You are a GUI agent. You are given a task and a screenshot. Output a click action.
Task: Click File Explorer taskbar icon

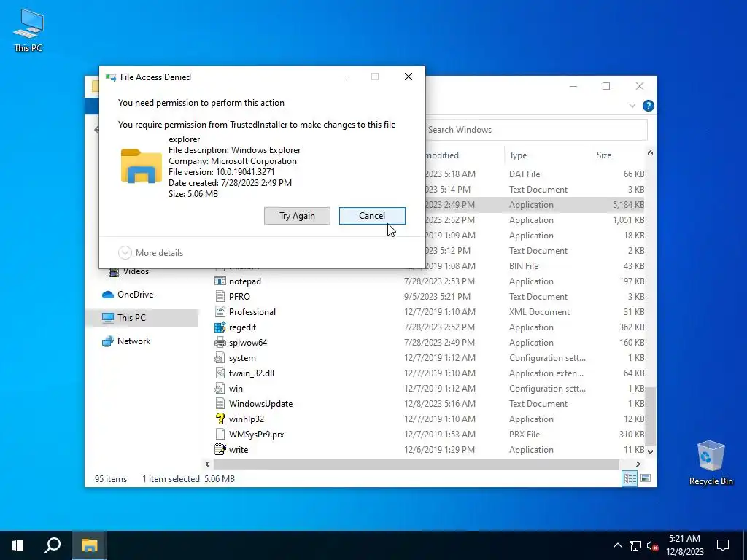pyautogui.click(x=89, y=545)
